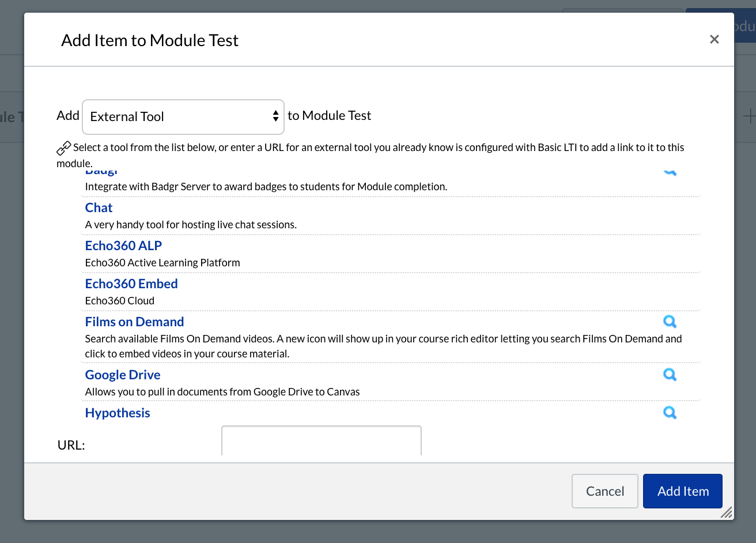Open the External Tool type dropdown
The image size is (756, 543).
tap(183, 116)
